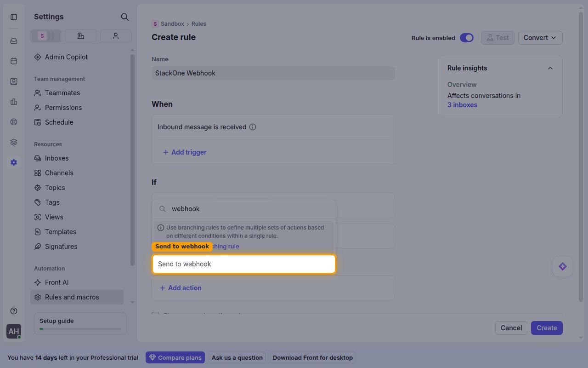Viewport: 588px width, 368px height.
Task: Open Teammates settings
Action: [77, 93]
